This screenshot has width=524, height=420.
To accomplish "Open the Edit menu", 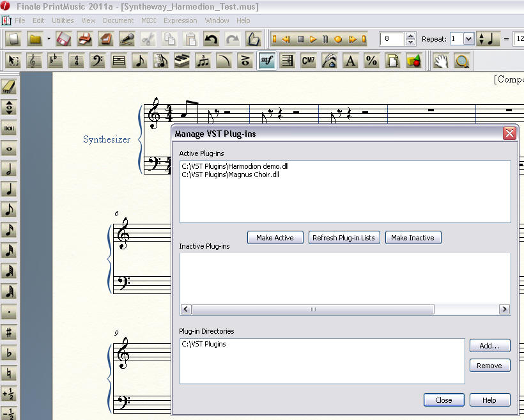I will click(38, 20).
